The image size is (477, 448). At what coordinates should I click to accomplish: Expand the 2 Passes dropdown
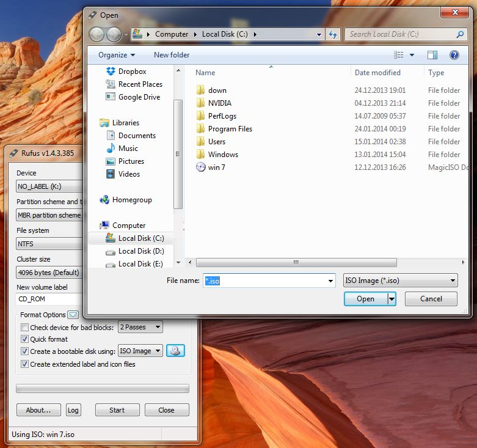[x=140, y=327]
